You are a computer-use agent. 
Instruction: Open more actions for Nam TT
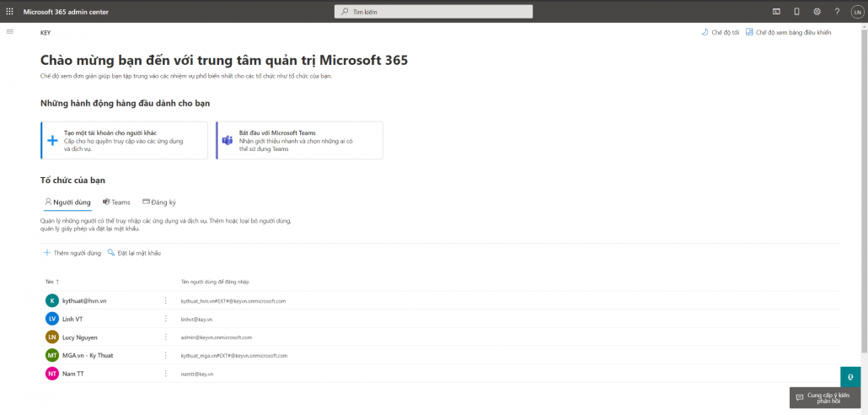point(165,374)
